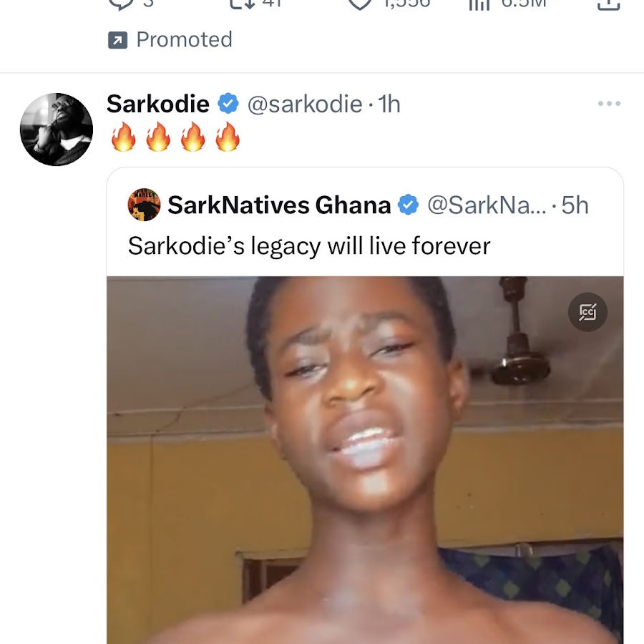This screenshot has width=644, height=644.
Task: Open Sarkodie's profile picture
Action: (x=57, y=130)
